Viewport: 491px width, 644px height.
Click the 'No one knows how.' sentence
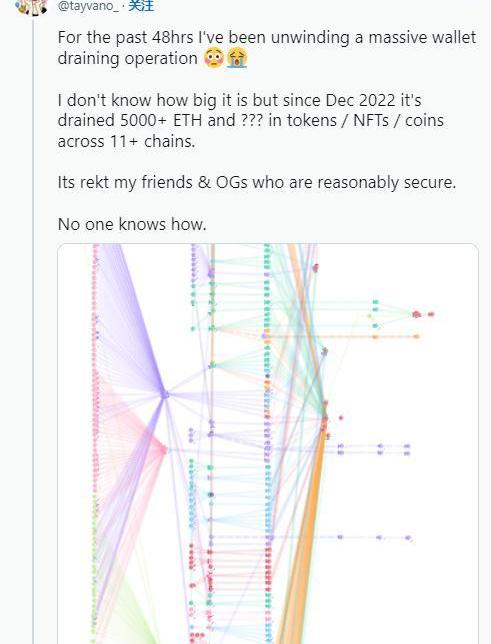[132, 224]
